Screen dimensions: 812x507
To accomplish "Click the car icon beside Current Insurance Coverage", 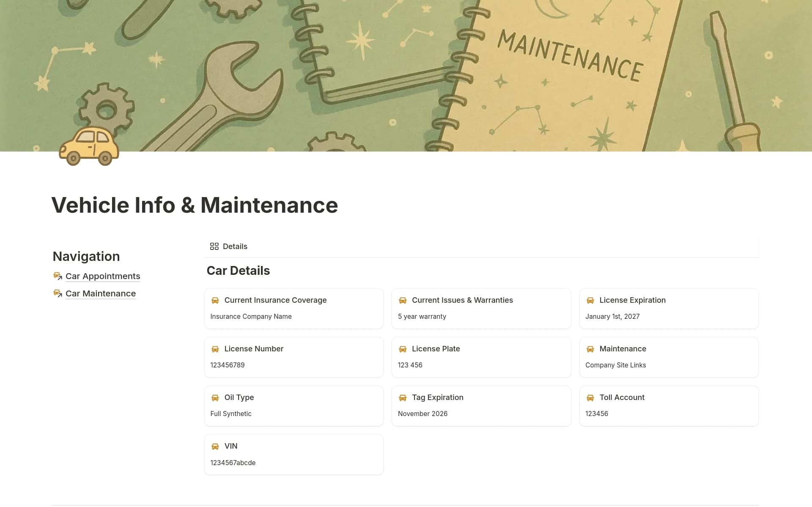I will (x=216, y=300).
